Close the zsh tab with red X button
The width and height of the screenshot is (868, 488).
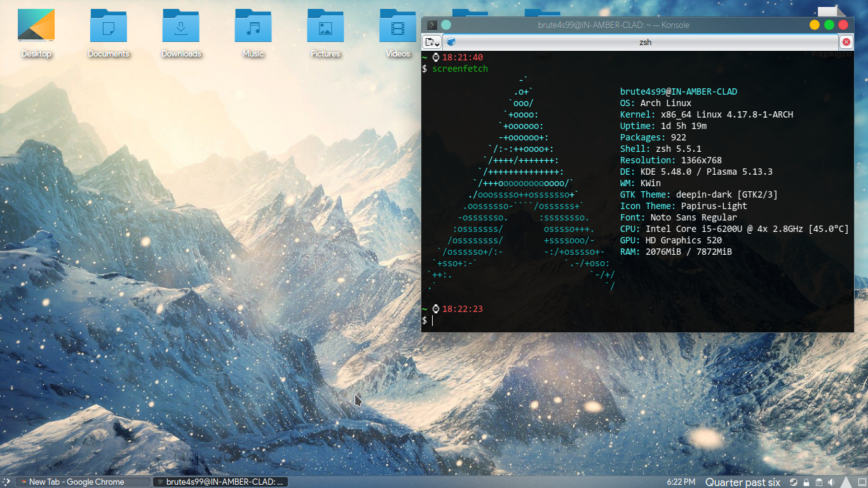[x=846, y=42]
